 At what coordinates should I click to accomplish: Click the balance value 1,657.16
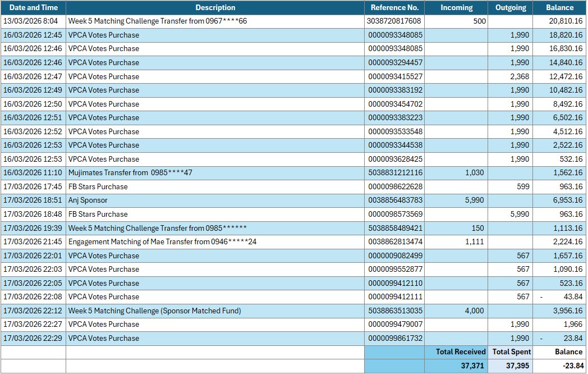click(568, 256)
